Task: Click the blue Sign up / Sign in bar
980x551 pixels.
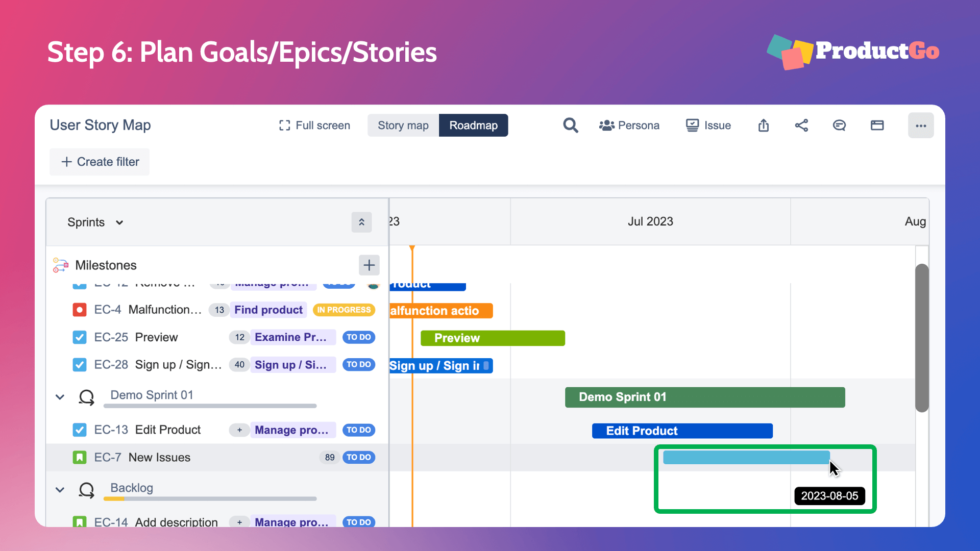Action: (x=441, y=366)
